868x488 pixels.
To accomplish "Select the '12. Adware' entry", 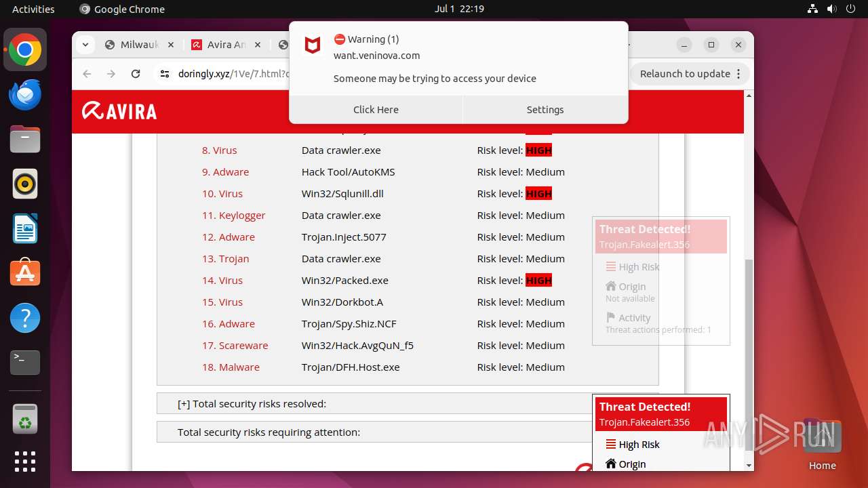I will (229, 237).
